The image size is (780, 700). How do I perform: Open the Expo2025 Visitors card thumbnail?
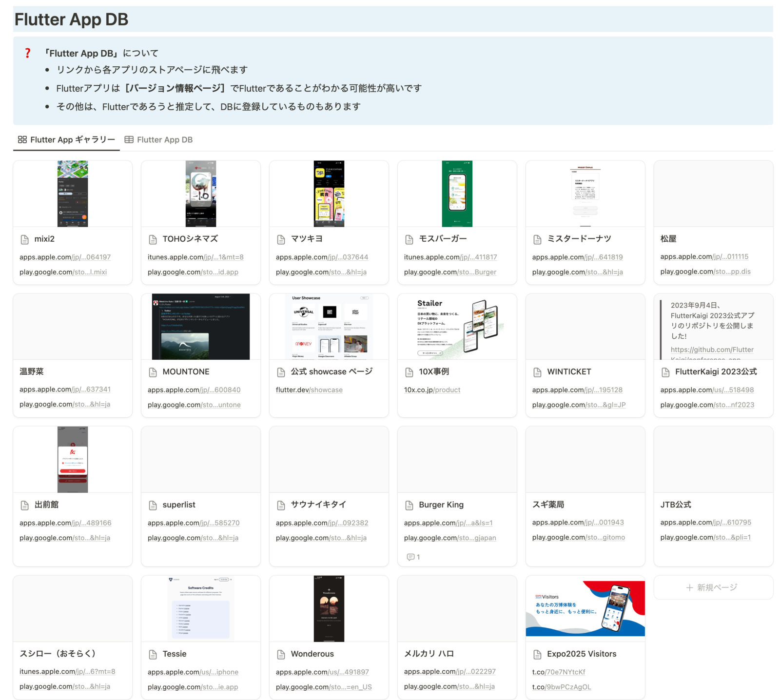(585, 608)
